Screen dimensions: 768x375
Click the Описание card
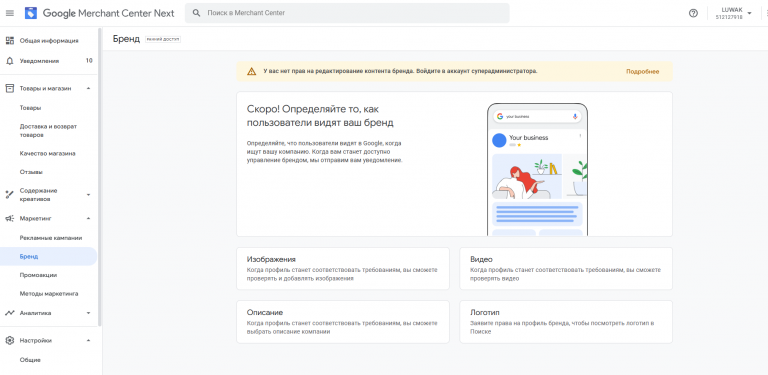coord(343,322)
